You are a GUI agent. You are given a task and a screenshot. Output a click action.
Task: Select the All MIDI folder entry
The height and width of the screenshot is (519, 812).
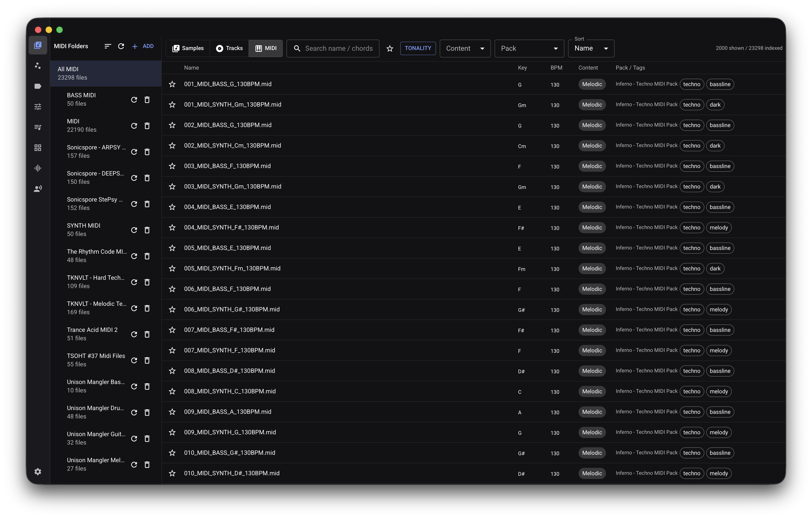(106, 73)
